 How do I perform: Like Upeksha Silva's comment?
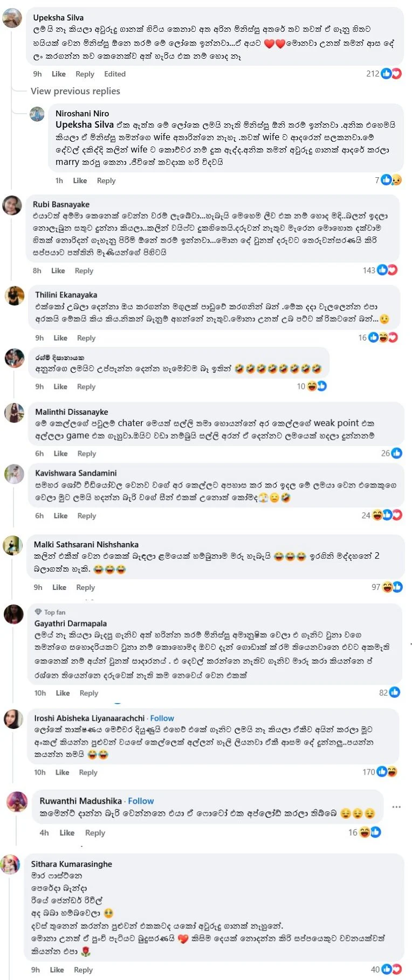59,74
